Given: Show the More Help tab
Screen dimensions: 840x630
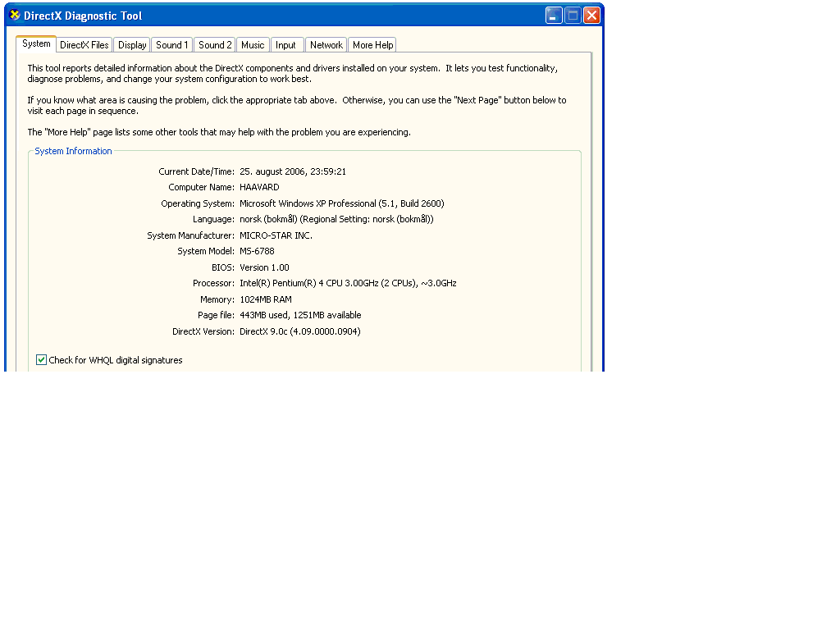Looking at the screenshot, I should (373, 45).
